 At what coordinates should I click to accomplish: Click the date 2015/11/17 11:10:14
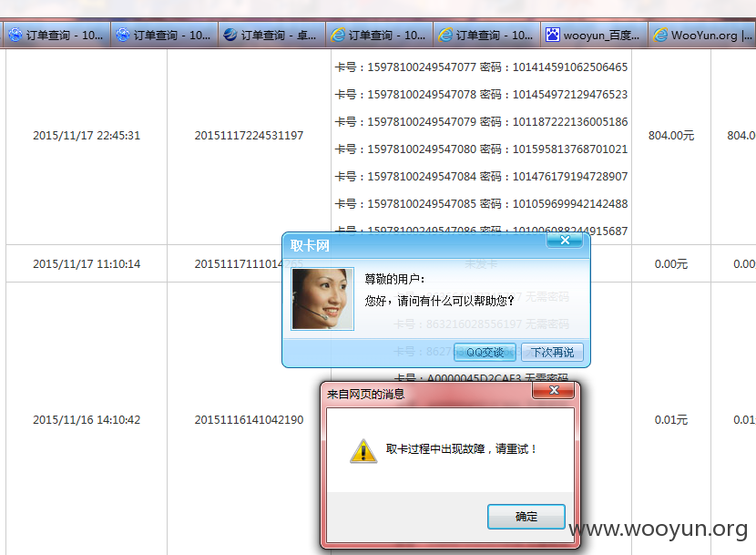[x=87, y=264]
